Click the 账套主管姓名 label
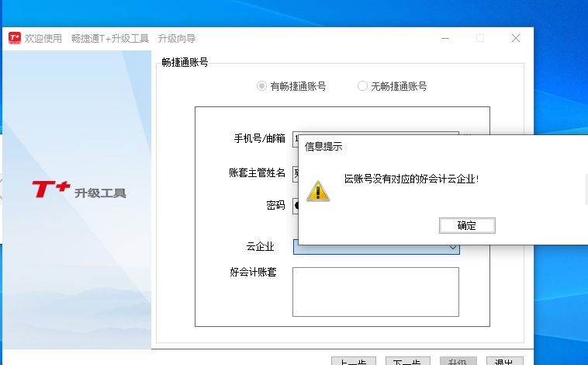This screenshot has width=588, height=365. [257, 172]
